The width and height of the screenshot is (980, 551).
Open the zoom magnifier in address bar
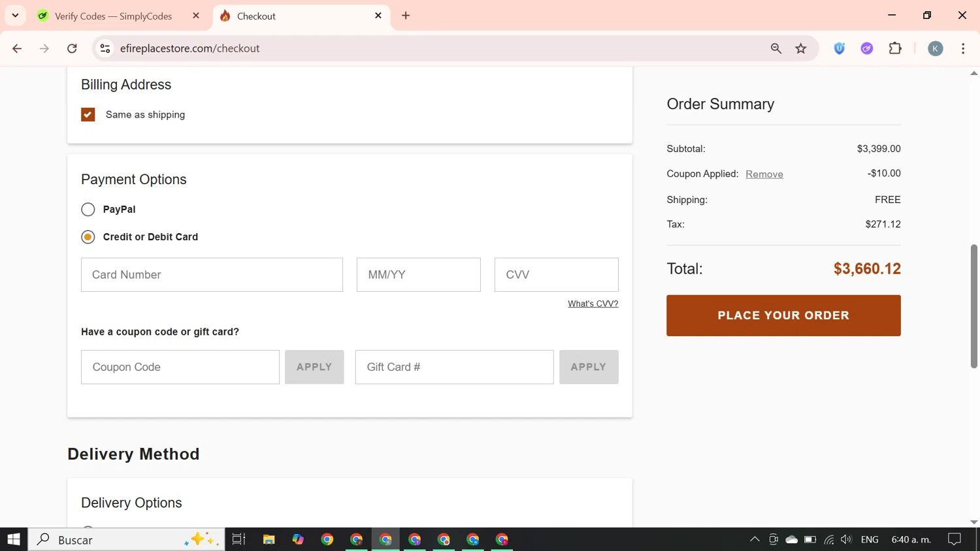pyautogui.click(x=776, y=48)
